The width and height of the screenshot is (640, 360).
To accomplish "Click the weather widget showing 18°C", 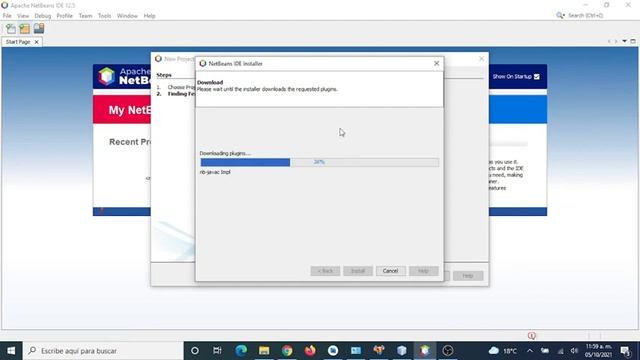I will [503, 351].
